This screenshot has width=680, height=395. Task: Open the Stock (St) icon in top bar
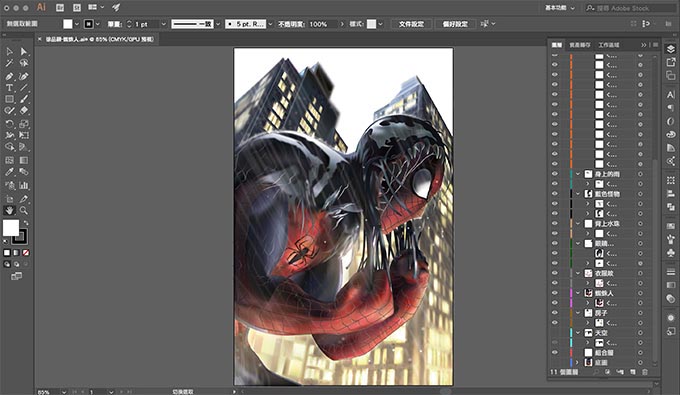[x=76, y=8]
